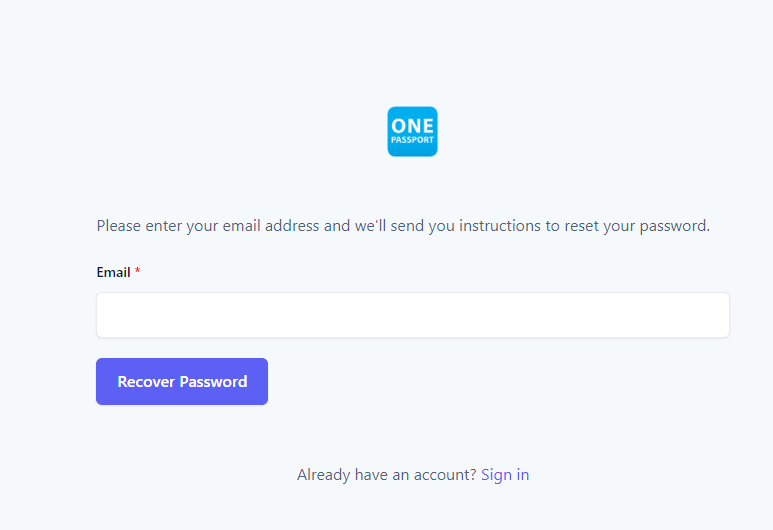Follow the purple Sign in hyperlink
Viewport: 773px width, 530px height.
pyautogui.click(x=505, y=474)
